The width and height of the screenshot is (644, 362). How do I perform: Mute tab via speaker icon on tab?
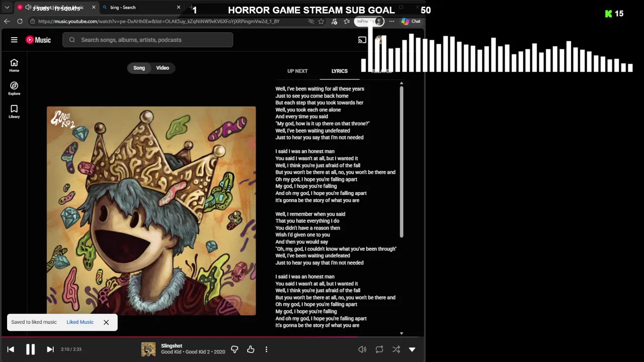point(28,8)
